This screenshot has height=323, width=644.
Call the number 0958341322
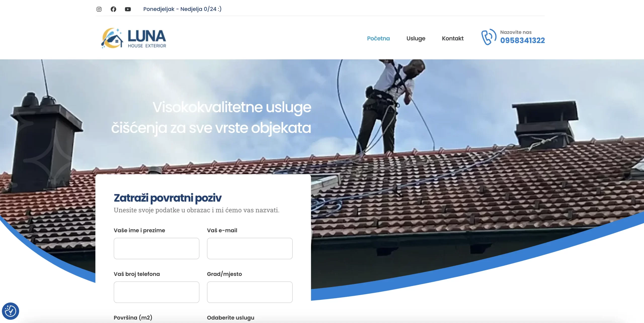tap(522, 40)
